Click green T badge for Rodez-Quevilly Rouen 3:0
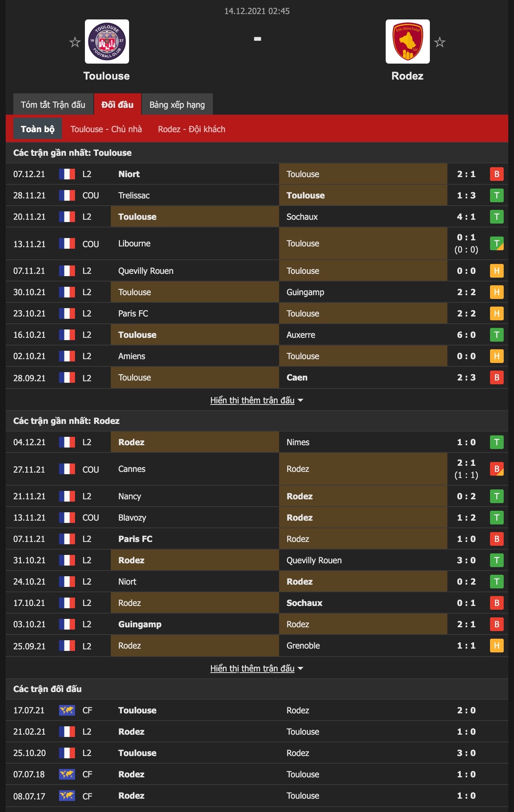 [x=496, y=560]
